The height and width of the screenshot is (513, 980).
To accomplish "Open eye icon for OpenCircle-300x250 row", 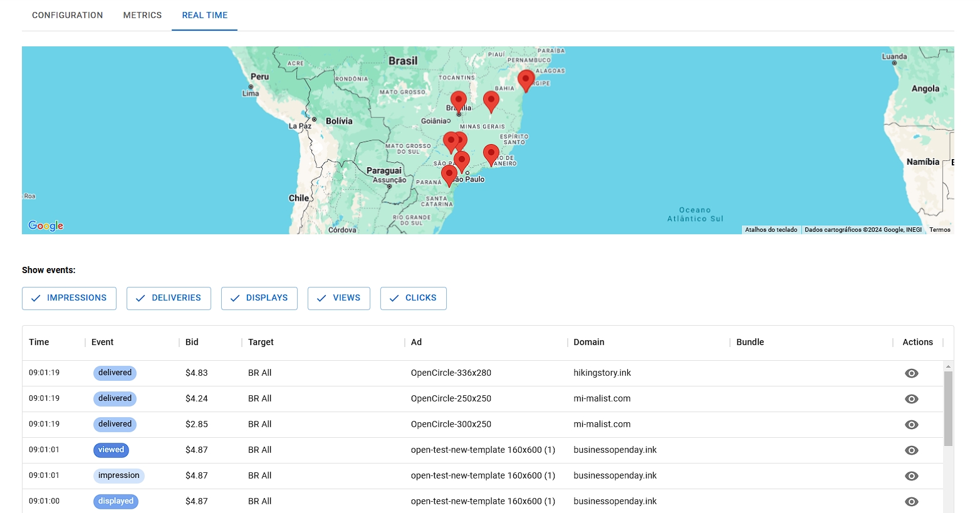I will tap(911, 425).
